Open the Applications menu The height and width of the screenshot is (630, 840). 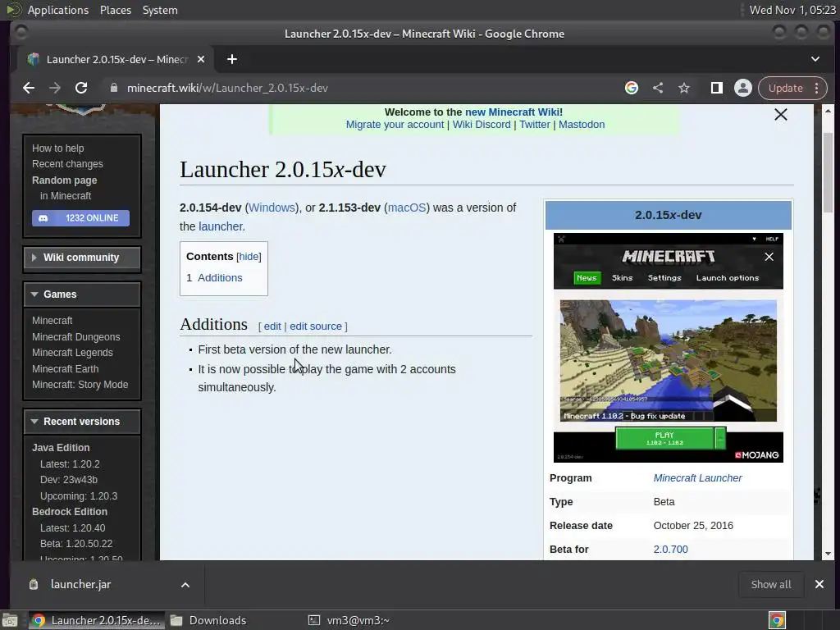(58, 10)
